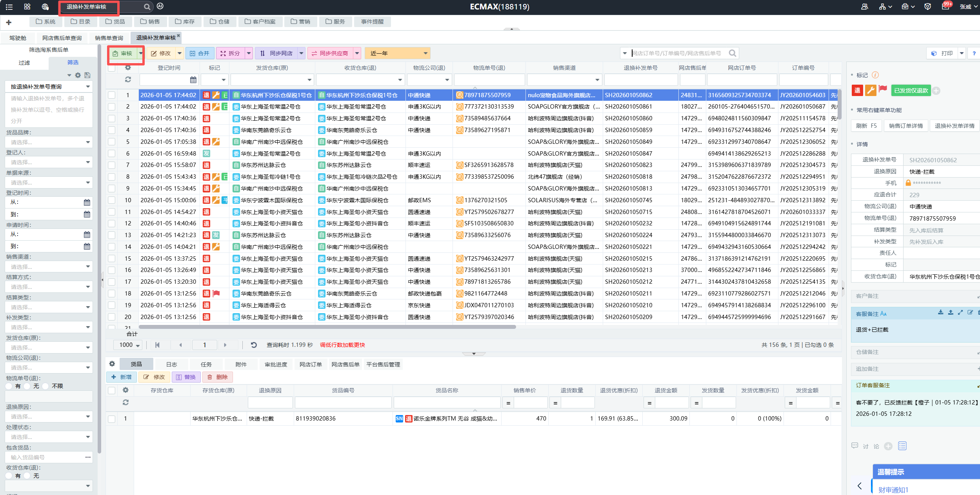Open the 销售渠道 column filter dropdown
The image size is (980, 495).
[x=597, y=80]
